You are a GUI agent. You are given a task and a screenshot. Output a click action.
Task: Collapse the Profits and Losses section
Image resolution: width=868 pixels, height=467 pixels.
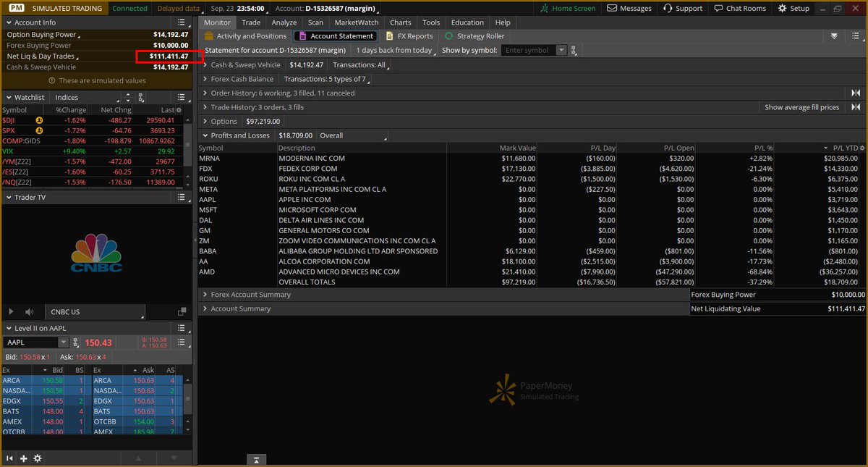click(205, 135)
